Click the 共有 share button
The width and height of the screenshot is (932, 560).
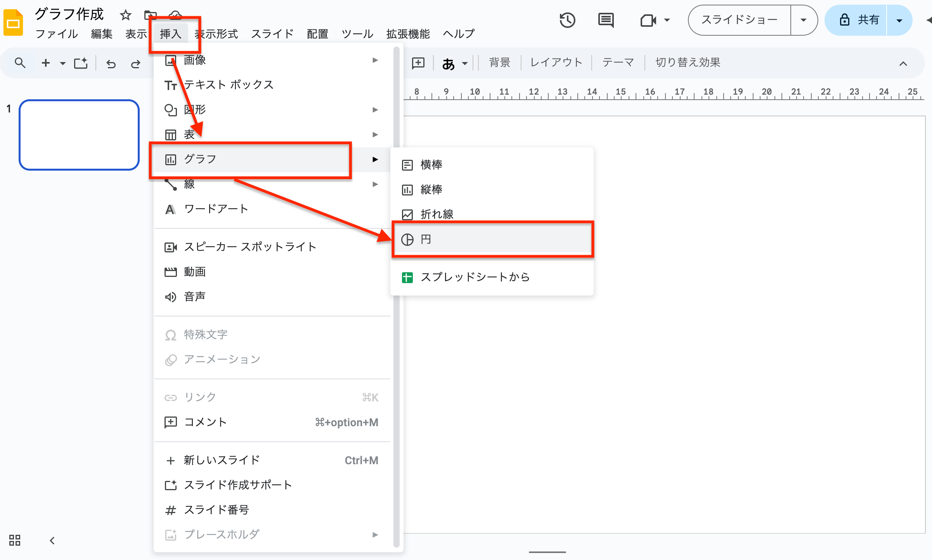point(867,20)
